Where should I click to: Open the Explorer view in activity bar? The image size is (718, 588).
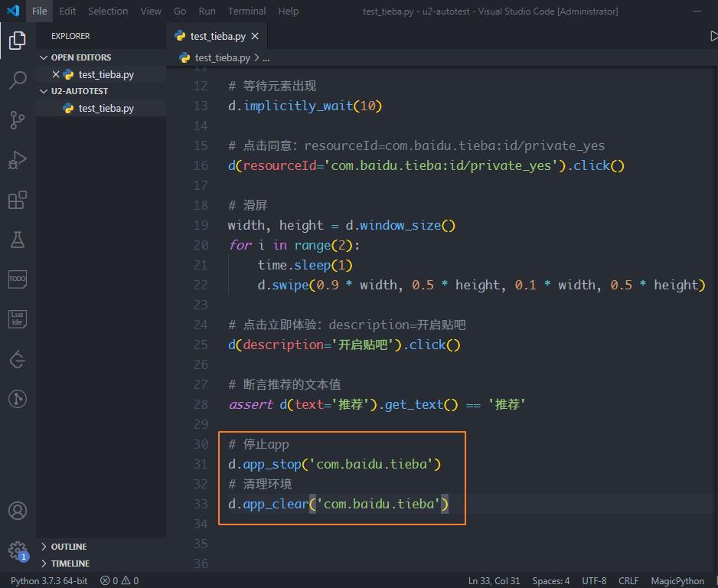[18, 41]
